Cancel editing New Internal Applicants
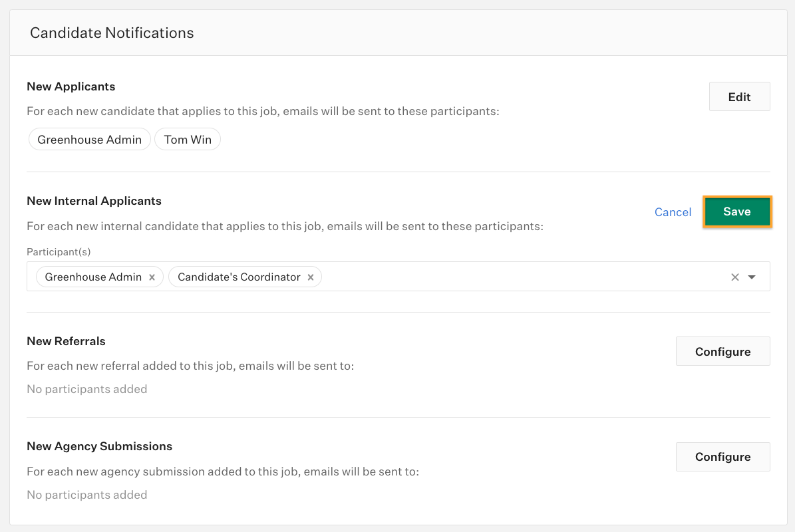Image resolution: width=795 pixels, height=532 pixels. point(673,211)
